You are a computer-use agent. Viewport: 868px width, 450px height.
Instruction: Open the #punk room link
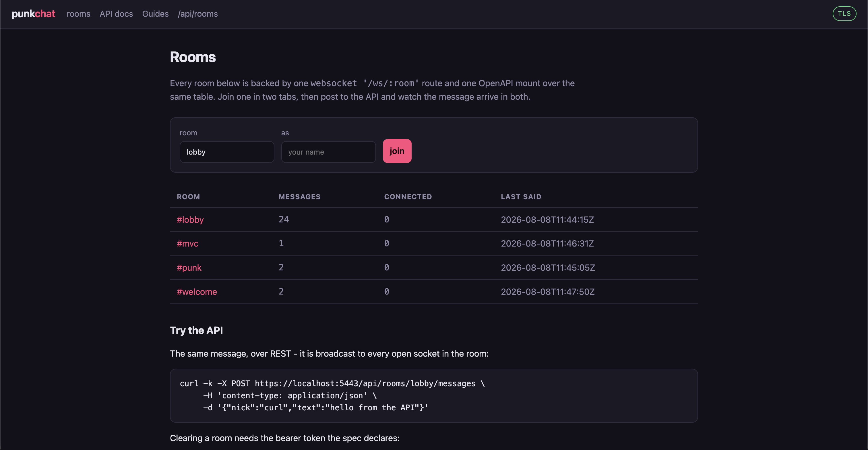pyautogui.click(x=189, y=268)
